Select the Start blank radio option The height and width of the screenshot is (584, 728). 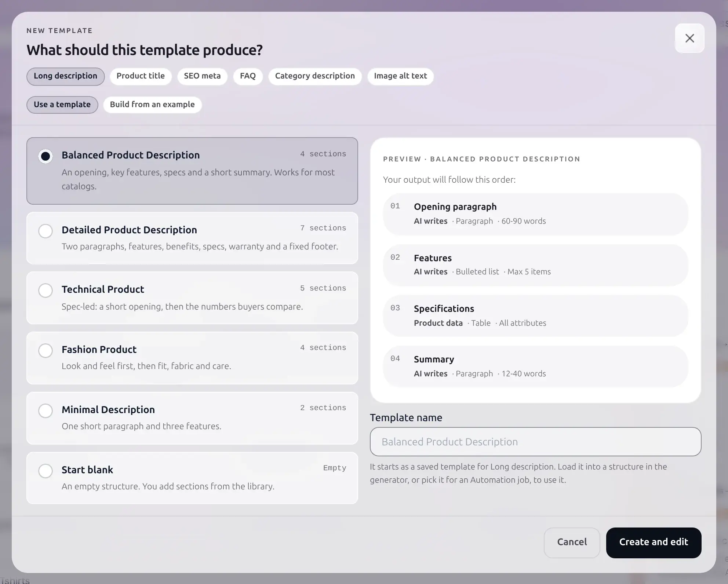click(45, 471)
